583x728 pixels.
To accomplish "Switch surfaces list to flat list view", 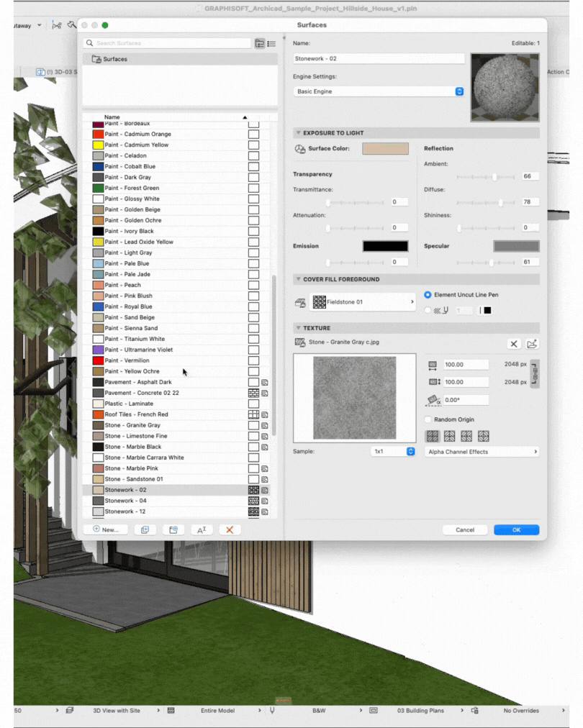I will point(272,43).
